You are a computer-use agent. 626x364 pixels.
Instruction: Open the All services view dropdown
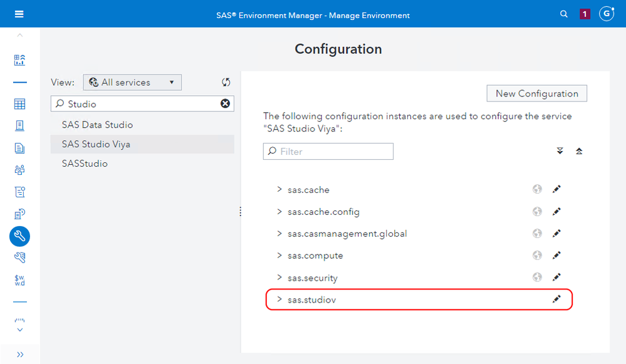pos(132,82)
